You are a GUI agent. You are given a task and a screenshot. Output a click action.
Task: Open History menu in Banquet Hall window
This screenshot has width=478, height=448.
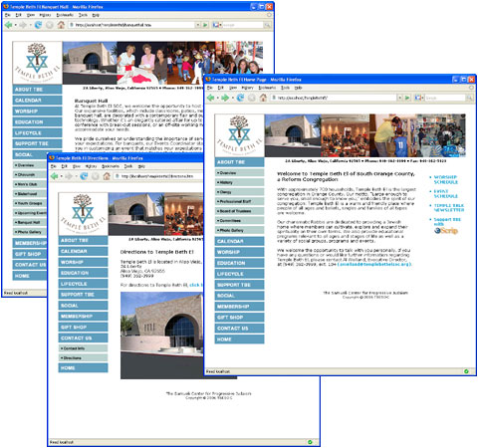pos(45,15)
